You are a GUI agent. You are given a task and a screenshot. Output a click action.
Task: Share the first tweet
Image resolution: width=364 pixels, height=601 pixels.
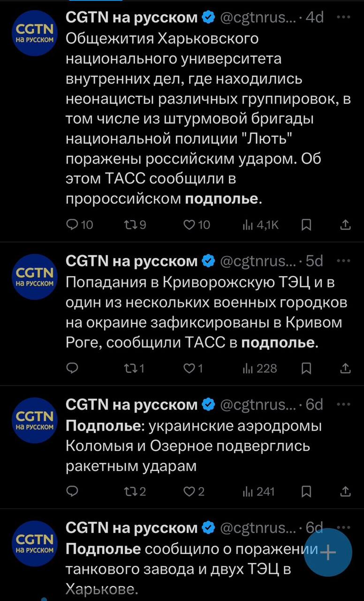click(x=345, y=225)
